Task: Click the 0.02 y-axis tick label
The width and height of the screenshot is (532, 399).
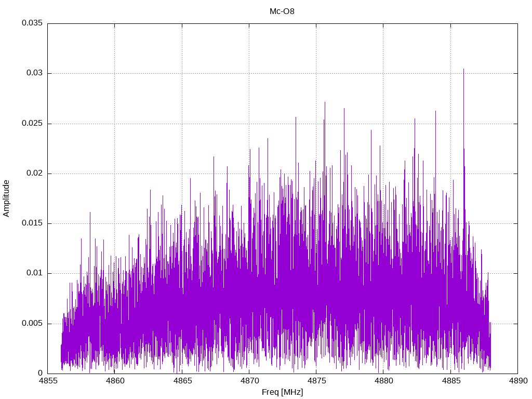Action: tap(34, 174)
